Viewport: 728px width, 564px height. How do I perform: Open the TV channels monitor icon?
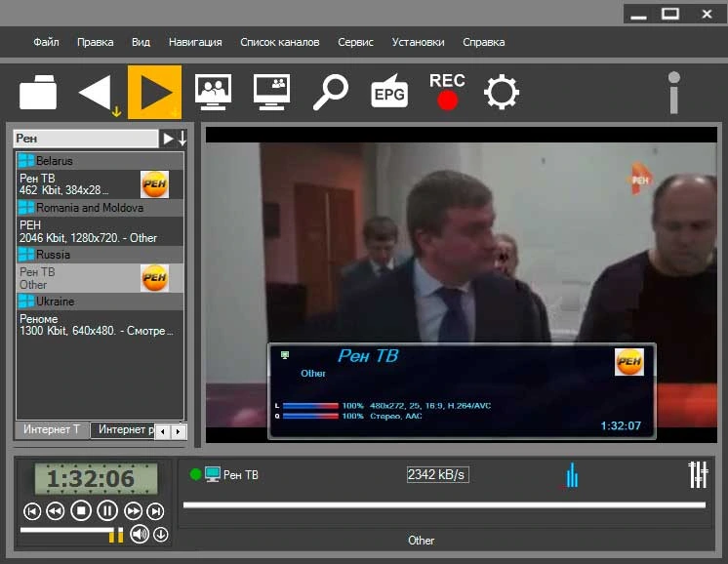pos(213,92)
